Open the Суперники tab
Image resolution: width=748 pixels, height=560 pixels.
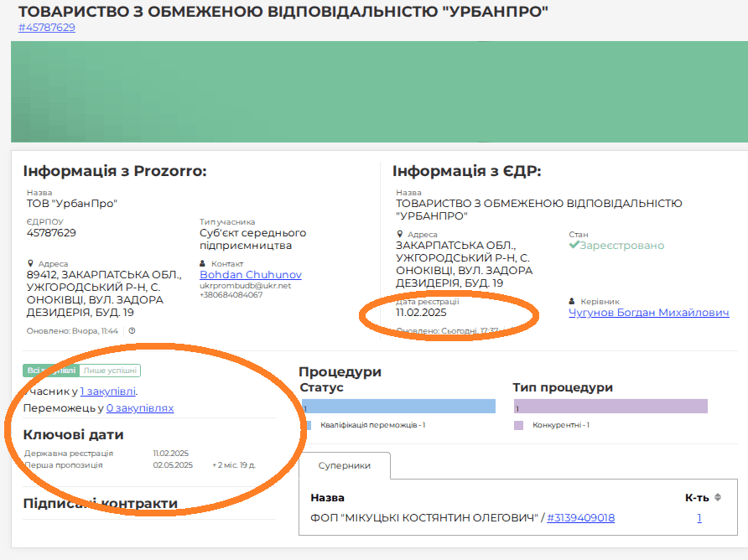pyautogui.click(x=345, y=465)
